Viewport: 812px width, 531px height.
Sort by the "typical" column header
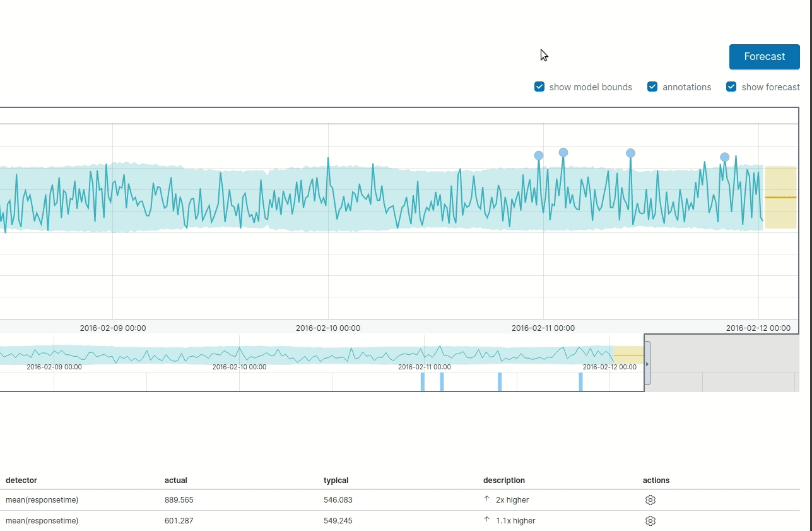(336, 480)
